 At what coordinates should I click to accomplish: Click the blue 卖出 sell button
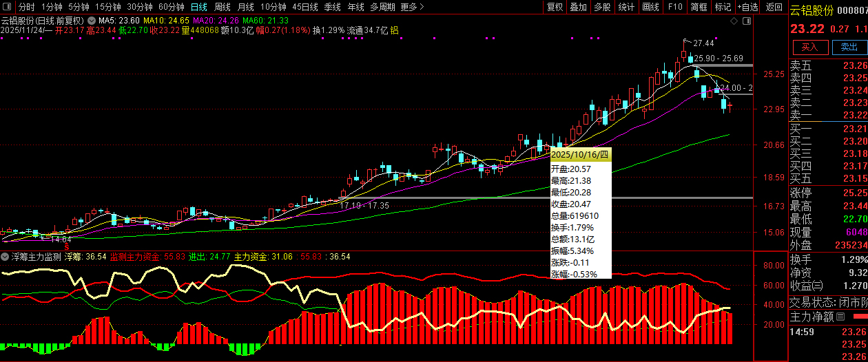coord(849,47)
